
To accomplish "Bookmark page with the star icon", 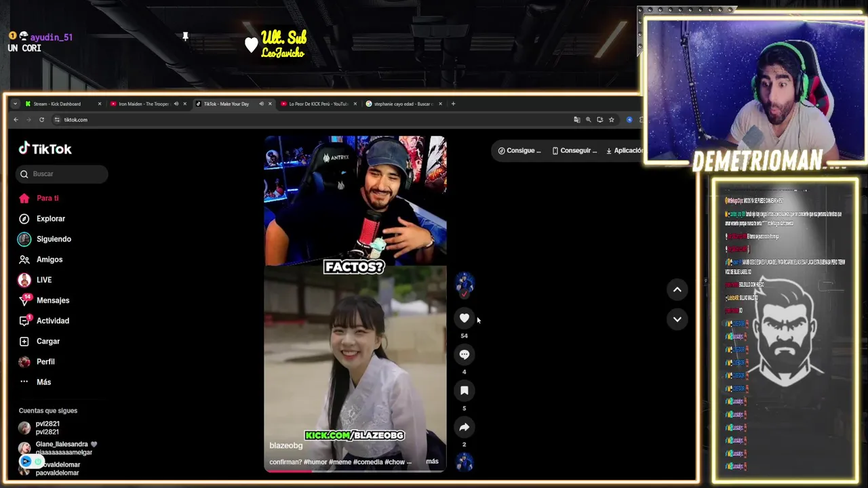I will coord(611,119).
